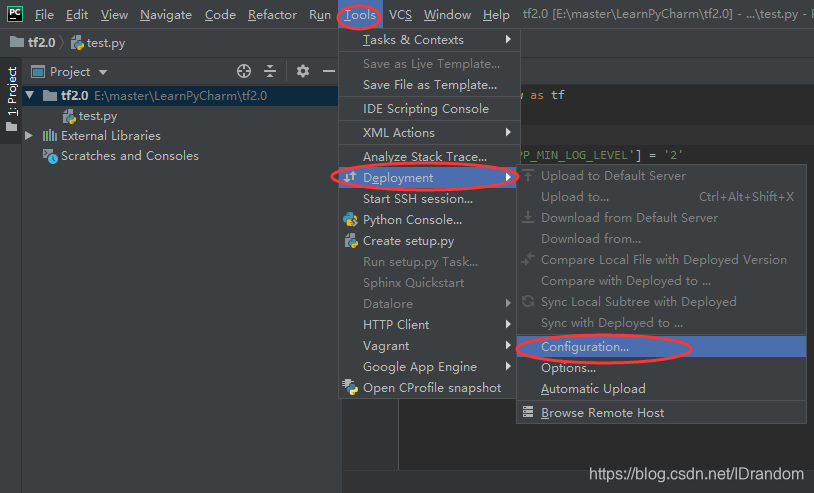Choose Analyze Stack Trace

pos(429,156)
